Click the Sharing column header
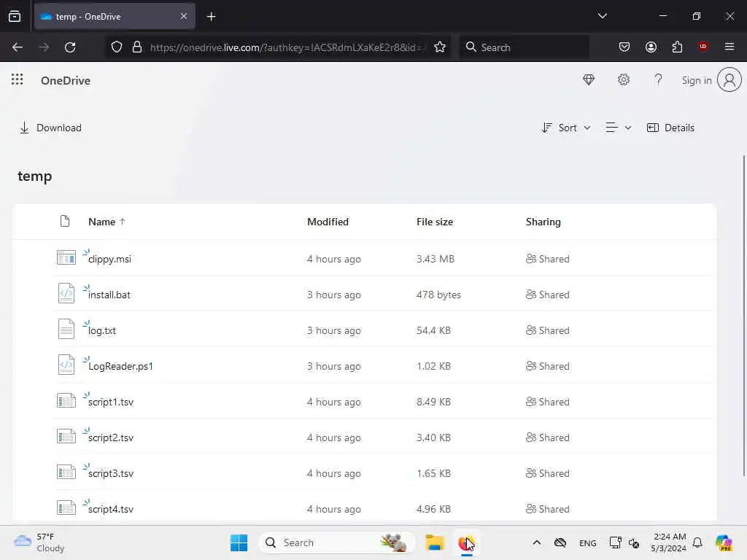747x560 pixels. (543, 222)
